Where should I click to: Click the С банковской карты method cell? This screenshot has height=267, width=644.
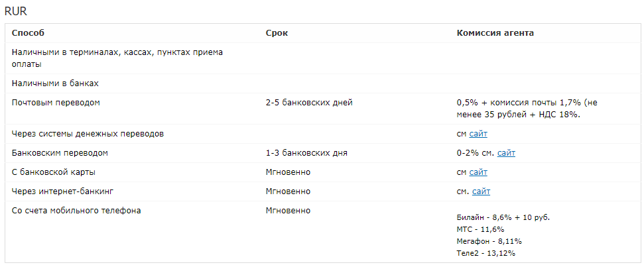[x=53, y=172]
